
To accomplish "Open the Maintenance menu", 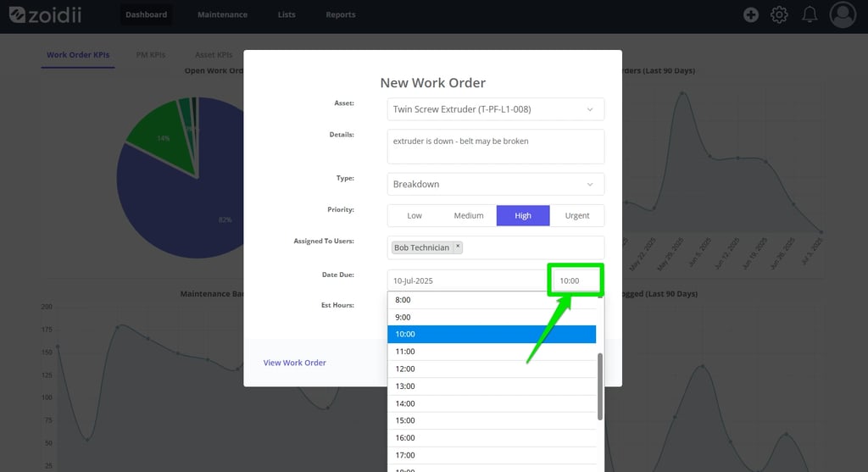I will [223, 15].
